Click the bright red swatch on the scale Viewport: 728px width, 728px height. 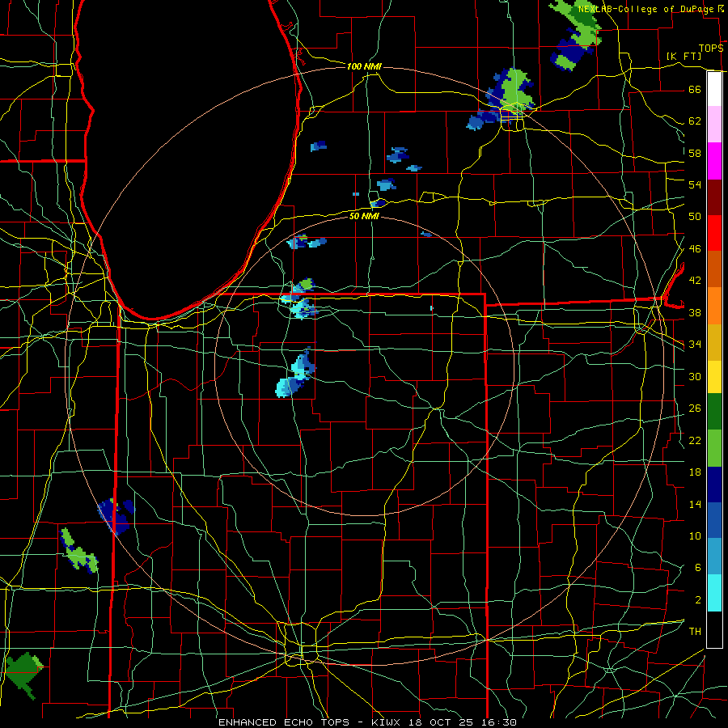[714, 233]
